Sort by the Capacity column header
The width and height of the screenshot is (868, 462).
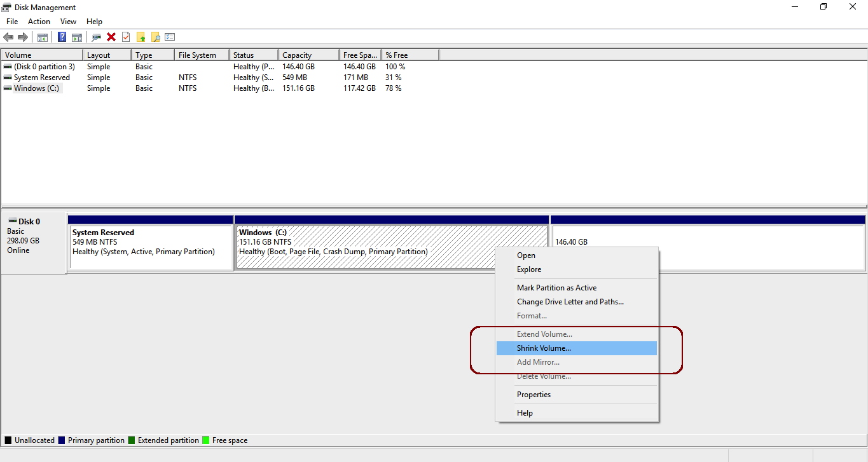tap(309, 55)
